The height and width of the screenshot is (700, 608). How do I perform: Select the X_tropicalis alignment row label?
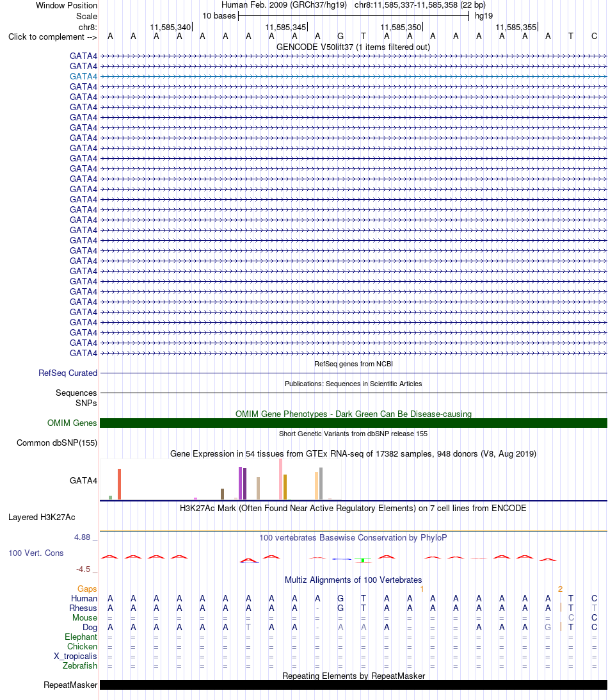coord(76,656)
